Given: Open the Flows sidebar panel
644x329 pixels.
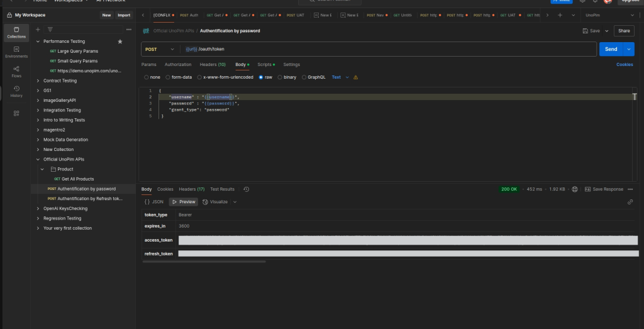Looking at the screenshot, I should coord(16,71).
